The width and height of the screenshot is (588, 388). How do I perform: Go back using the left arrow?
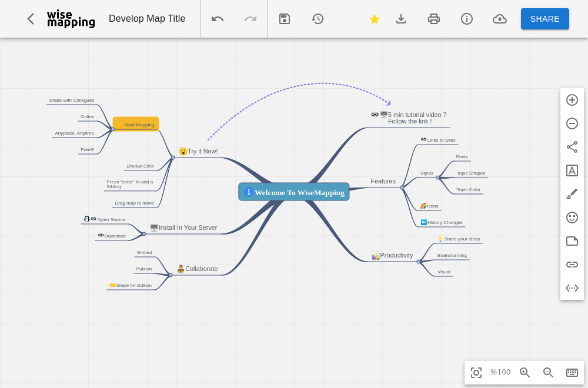click(x=31, y=19)
